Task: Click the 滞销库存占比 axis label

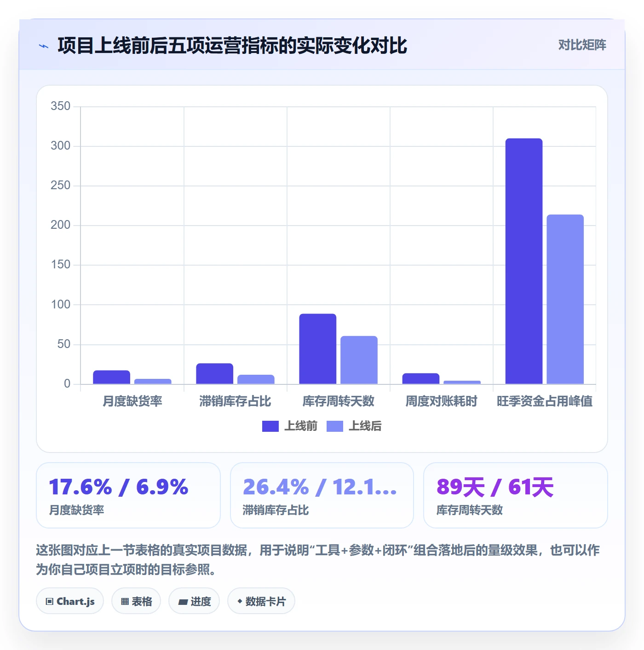Action: click(236, 401)
